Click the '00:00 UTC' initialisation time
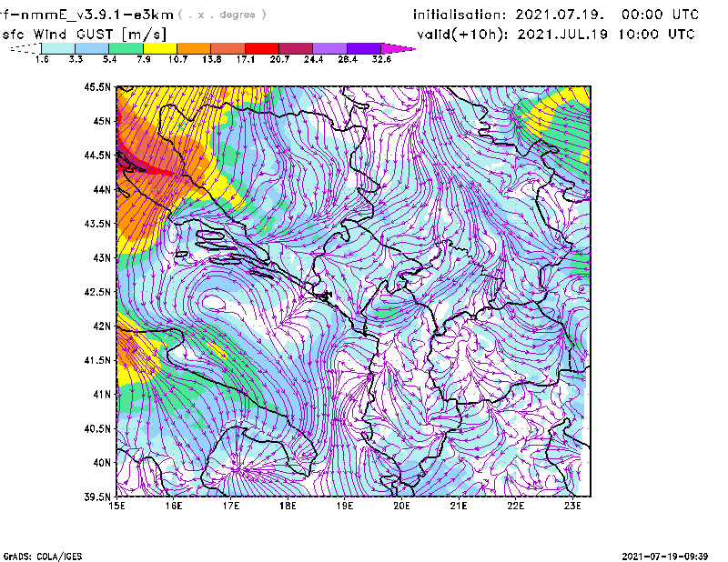Viewport: 728px width, 562px height. 660,15
